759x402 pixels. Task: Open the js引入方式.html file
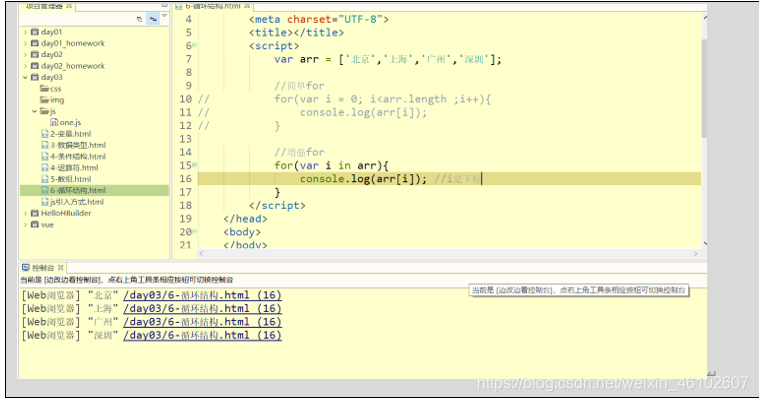pyautogui.click(x=77, y=202)
